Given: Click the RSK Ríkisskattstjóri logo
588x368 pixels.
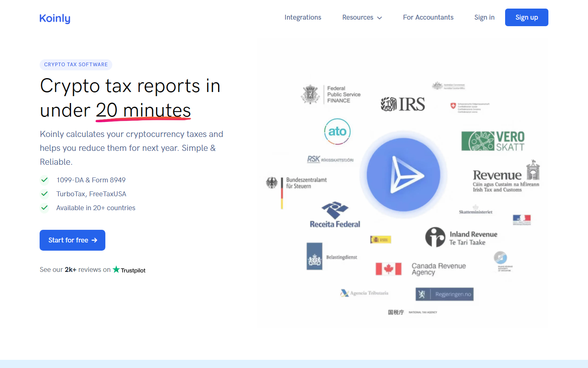Looking at the screenshot, I should click(x=330, y=159).
